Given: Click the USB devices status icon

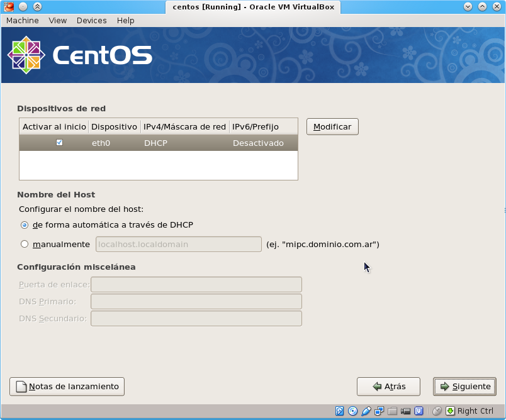Looking at the screenshot, I should [x=366, y=411].
